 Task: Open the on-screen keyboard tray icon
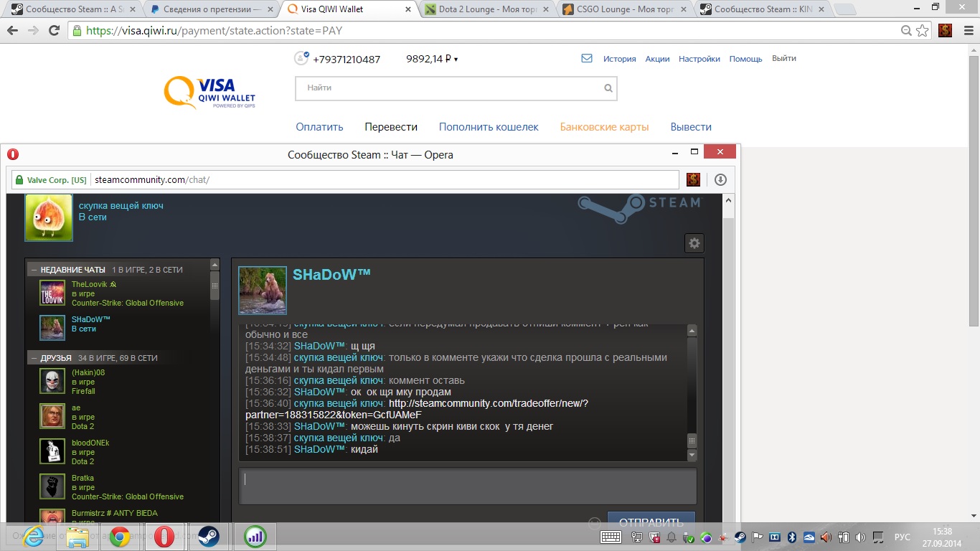click(611, 537)
